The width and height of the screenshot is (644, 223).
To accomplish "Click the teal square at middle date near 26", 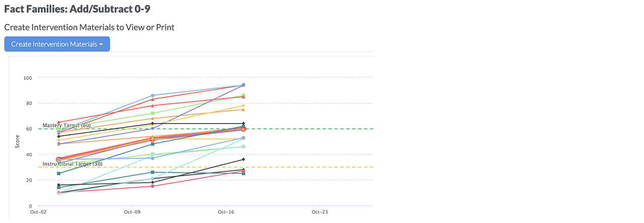I will (x=152, y=172).
